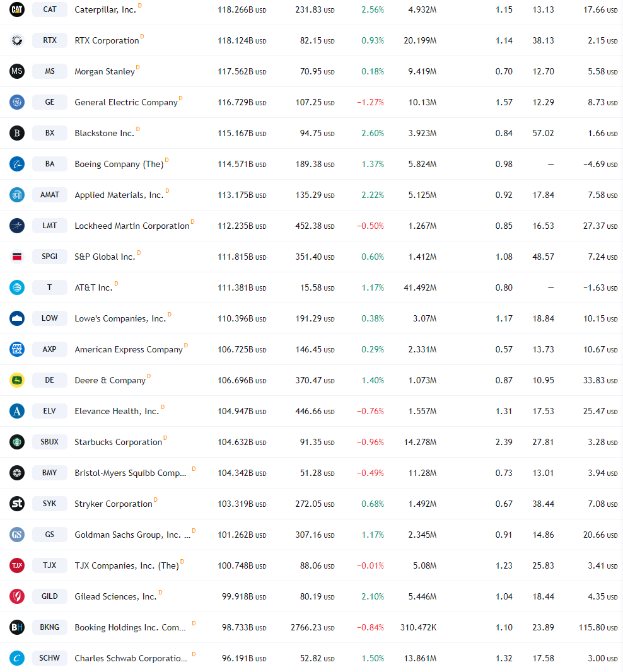The image size is (623, 672).
Task: Open the T ticker badge
Action: (50, 287)
